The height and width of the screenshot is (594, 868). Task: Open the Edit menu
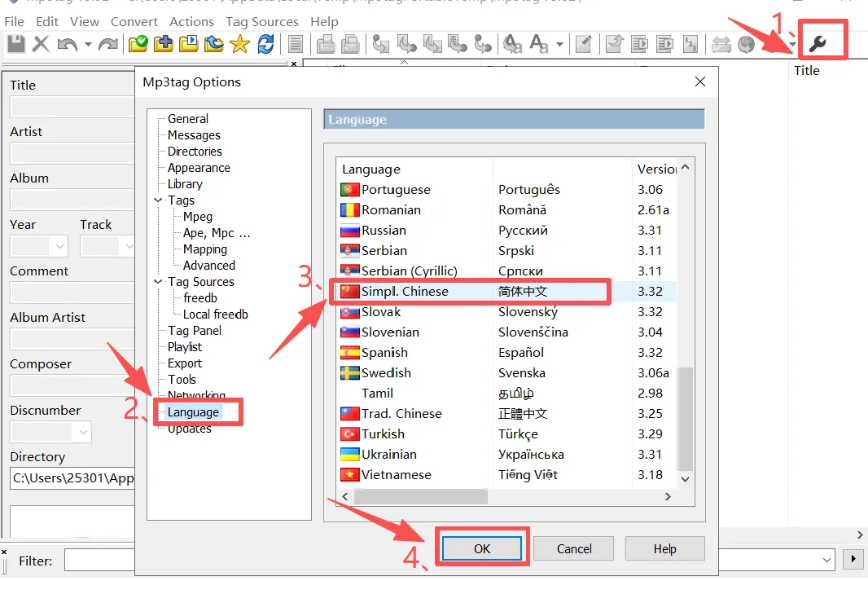47,22
